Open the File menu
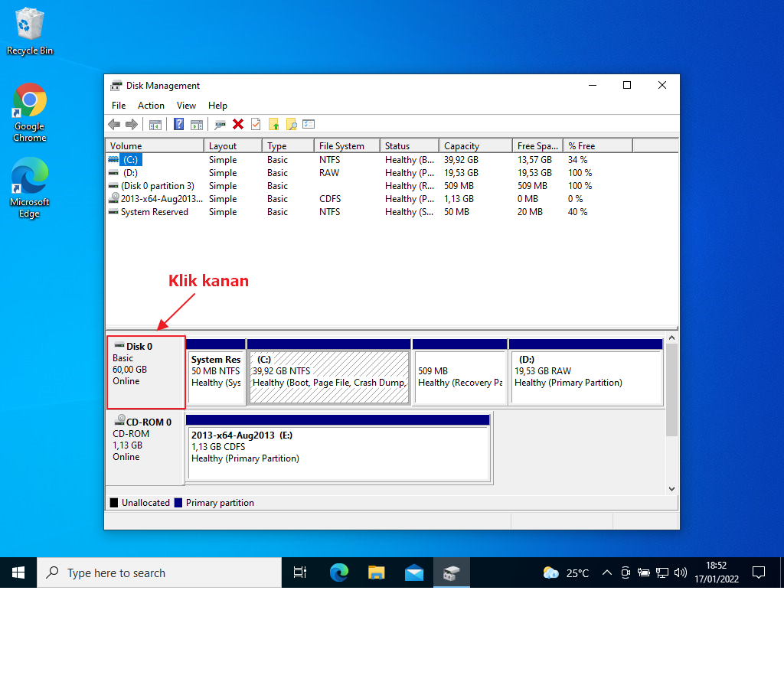The image size is (784, 685). tap(119, 106)
